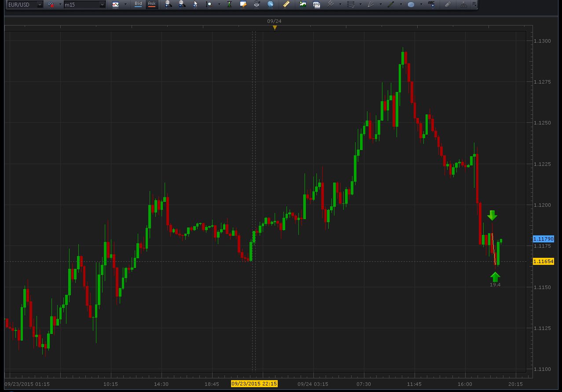
Task: Select the Fibonacci levels lines tool
Action: (351, 4)
